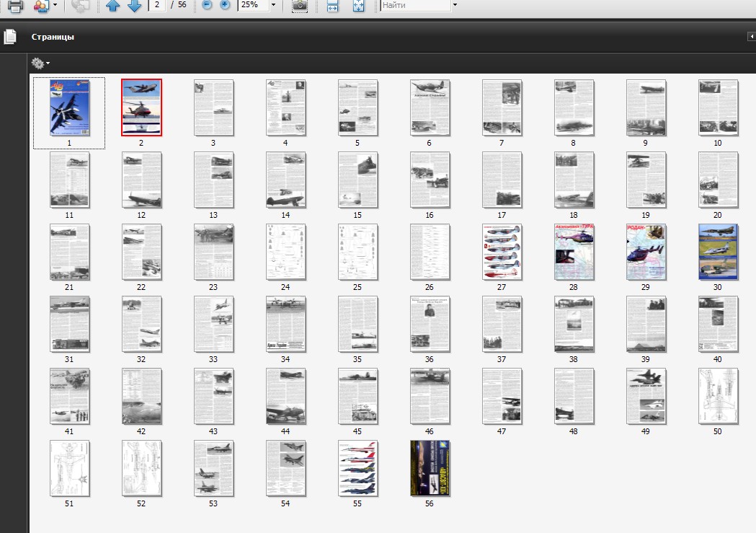Select the page 8 thumbnail
756x533 pixels.
[x=574, y=107]
